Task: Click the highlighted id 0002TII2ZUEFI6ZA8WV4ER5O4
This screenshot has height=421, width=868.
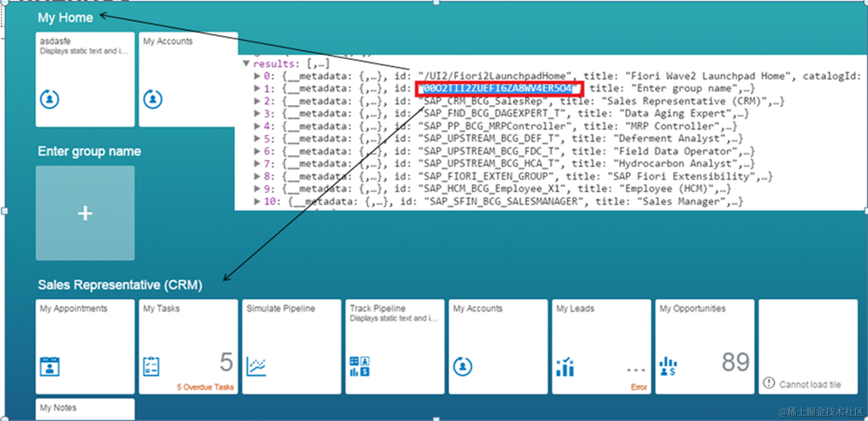Action: (x=499, y=89)
